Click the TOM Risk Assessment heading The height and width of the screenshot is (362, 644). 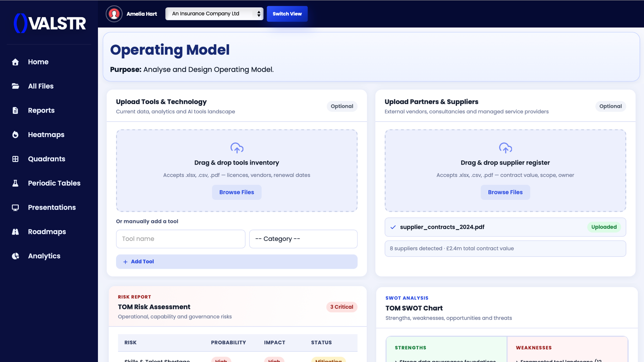coord(154,307)
